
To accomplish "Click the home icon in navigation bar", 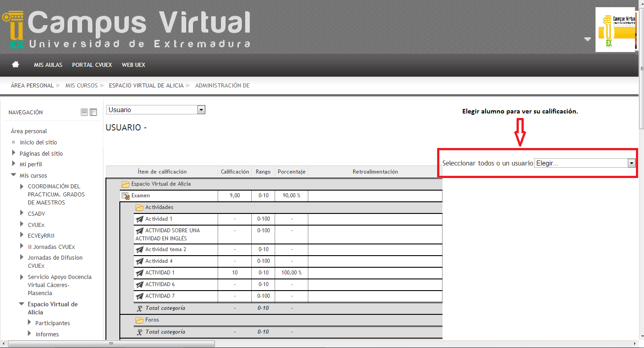I will coord(16,65).
